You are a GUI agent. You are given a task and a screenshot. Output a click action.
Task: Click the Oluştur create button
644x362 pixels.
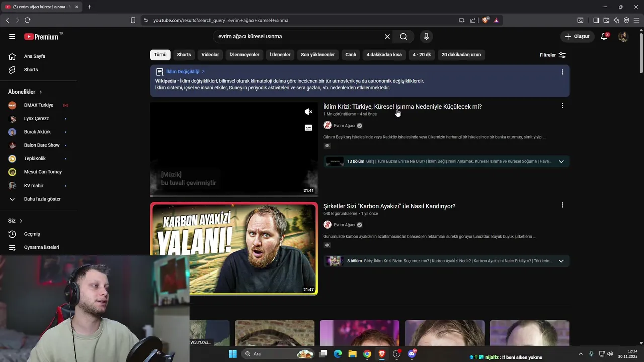[x=577, y=36]
